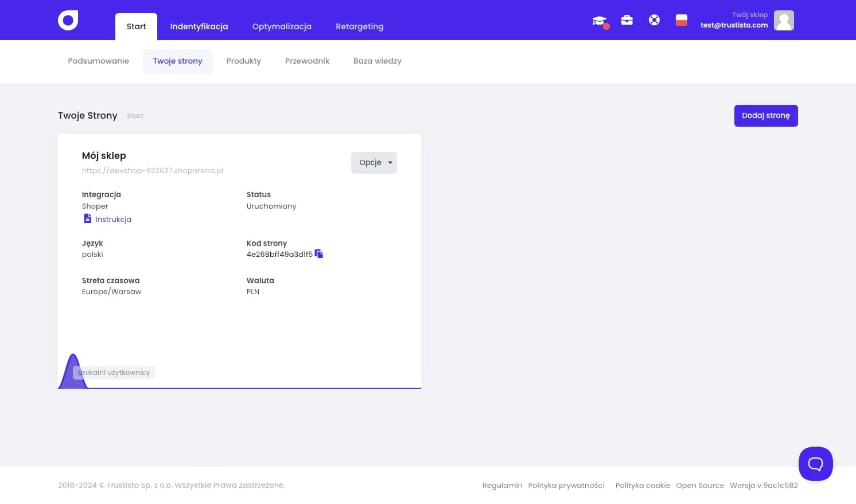The height and width of the screenshot is (504, 856).
Task: Click the Dodaj stronę button
Action: (766, 116)
